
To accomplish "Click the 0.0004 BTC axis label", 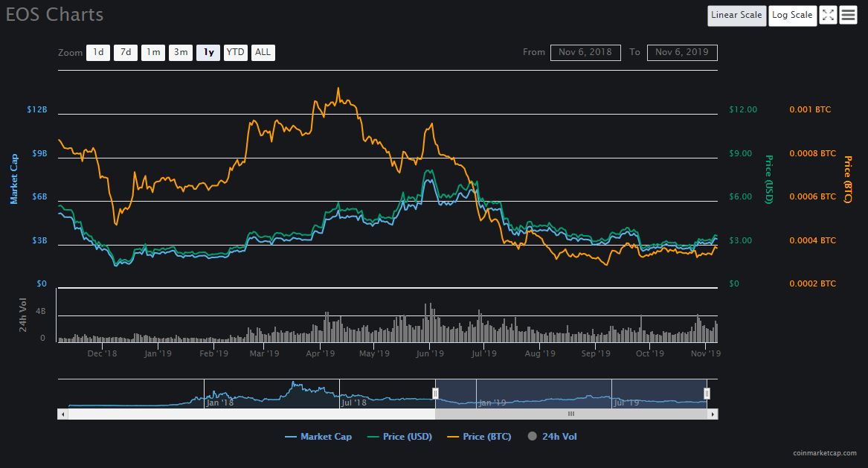I will 813,240.
